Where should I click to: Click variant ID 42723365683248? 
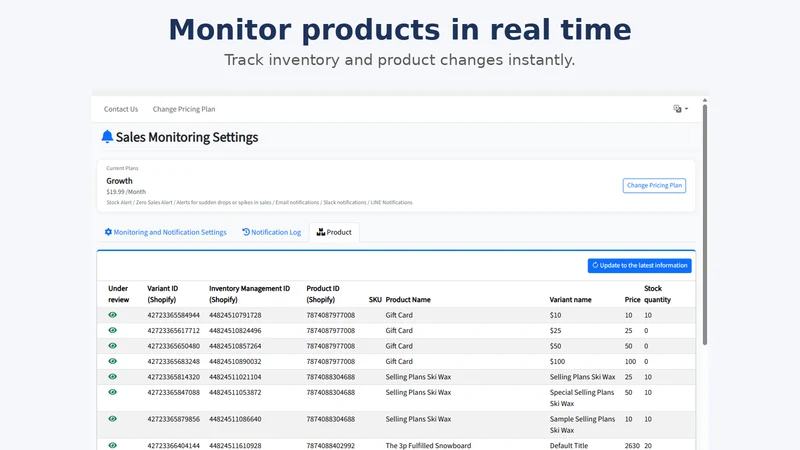(173, 361)
